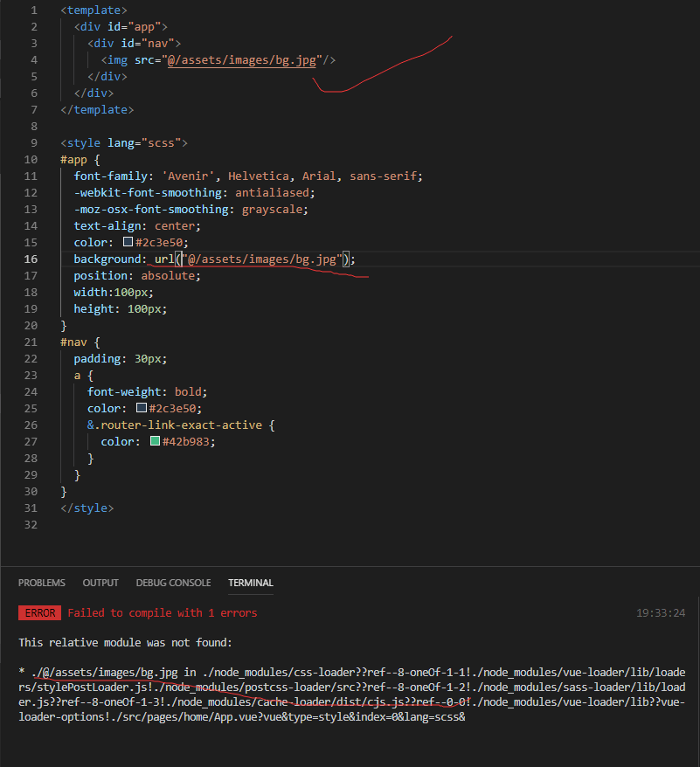Click the #2c3e50 color swatch on line 25
The image size is (700, 767).
click(142, 408)
